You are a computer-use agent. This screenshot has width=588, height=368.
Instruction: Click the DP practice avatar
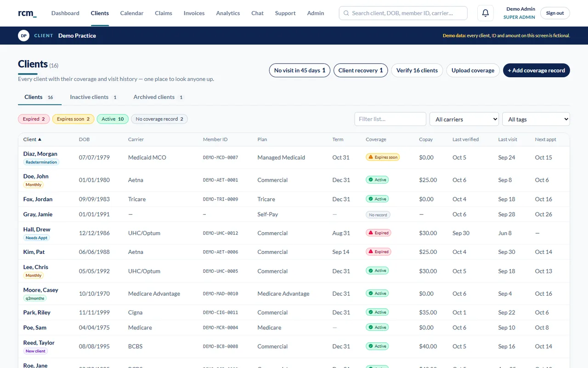(23, 35)
